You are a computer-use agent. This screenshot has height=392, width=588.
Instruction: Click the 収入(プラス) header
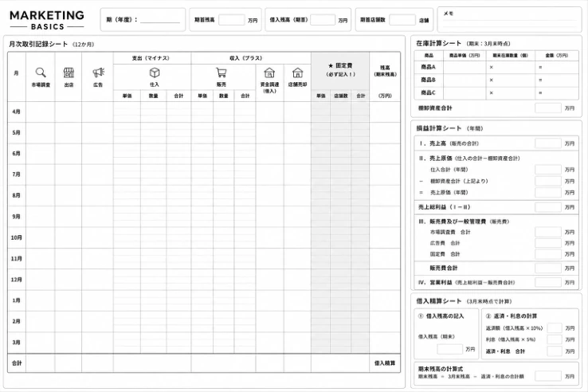point(245,58)
